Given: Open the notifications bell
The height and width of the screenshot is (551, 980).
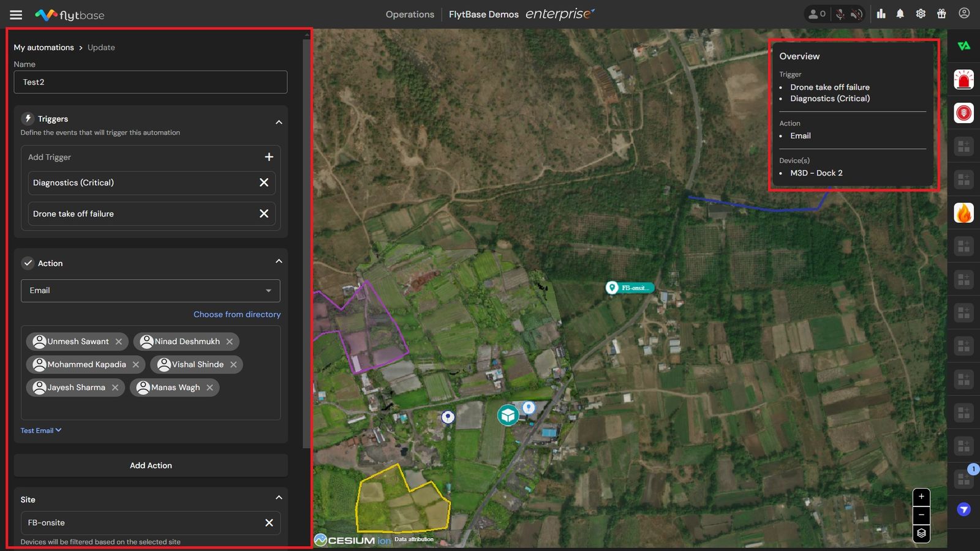Looking at the screenshot, I should [900, 13].
